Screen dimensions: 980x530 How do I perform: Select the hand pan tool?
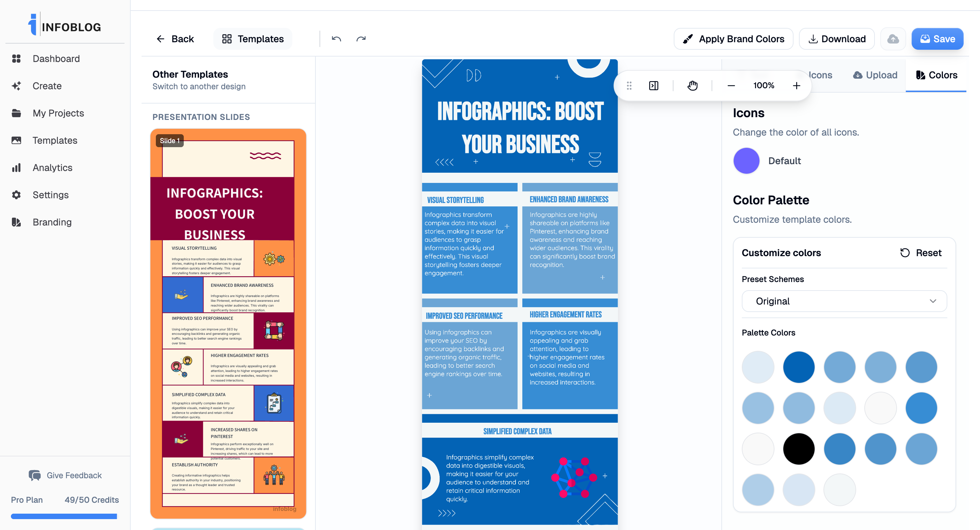[x=692, y=85]
